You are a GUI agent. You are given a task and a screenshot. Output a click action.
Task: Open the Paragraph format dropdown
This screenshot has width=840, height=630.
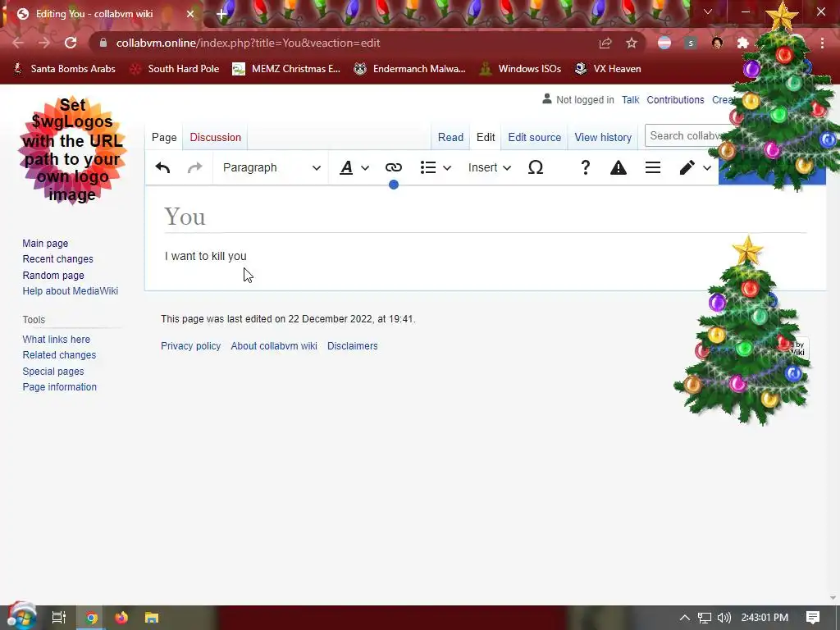(x=271, y=167)
